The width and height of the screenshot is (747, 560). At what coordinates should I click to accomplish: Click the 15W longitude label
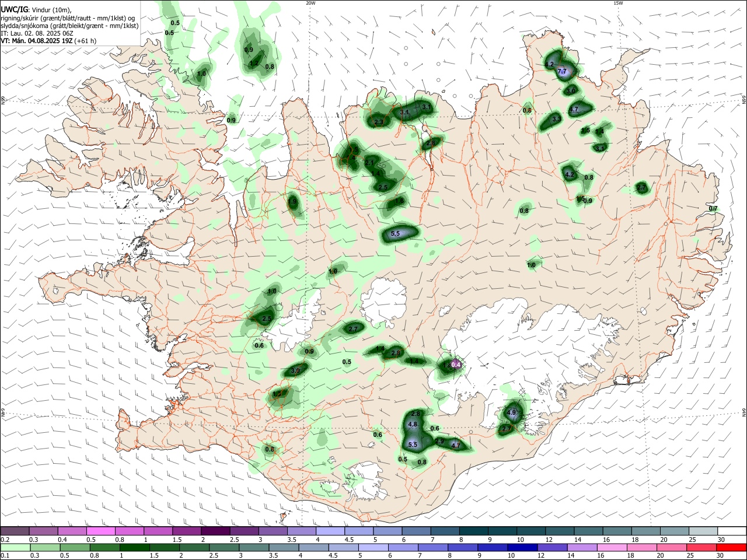click(x=618, y=3)
